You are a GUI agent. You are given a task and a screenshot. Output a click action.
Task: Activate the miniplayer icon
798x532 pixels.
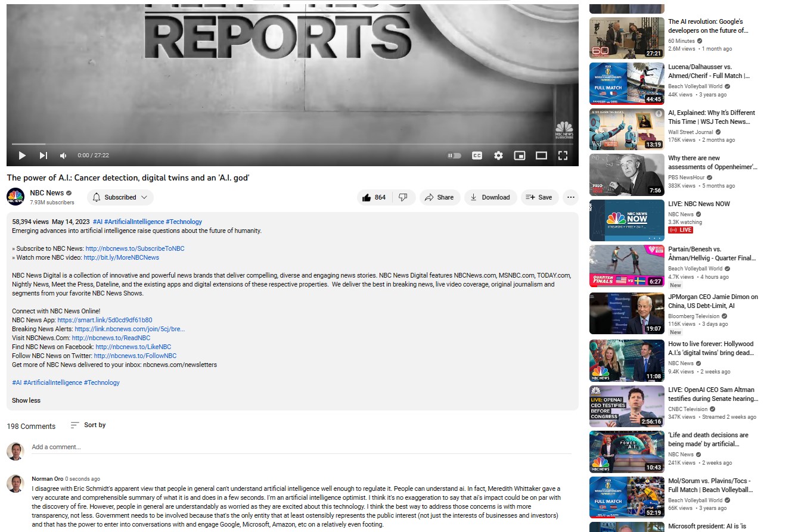point(520,155)
